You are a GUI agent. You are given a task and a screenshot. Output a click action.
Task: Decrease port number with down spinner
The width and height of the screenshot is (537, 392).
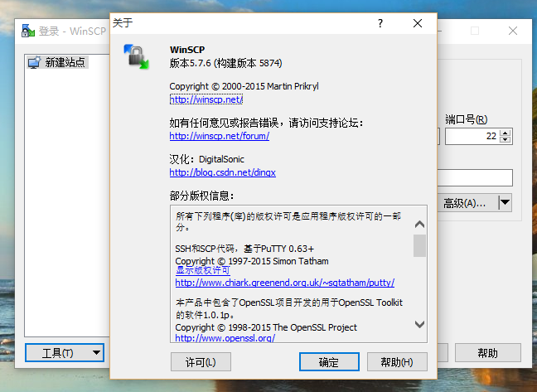[506, 140]
